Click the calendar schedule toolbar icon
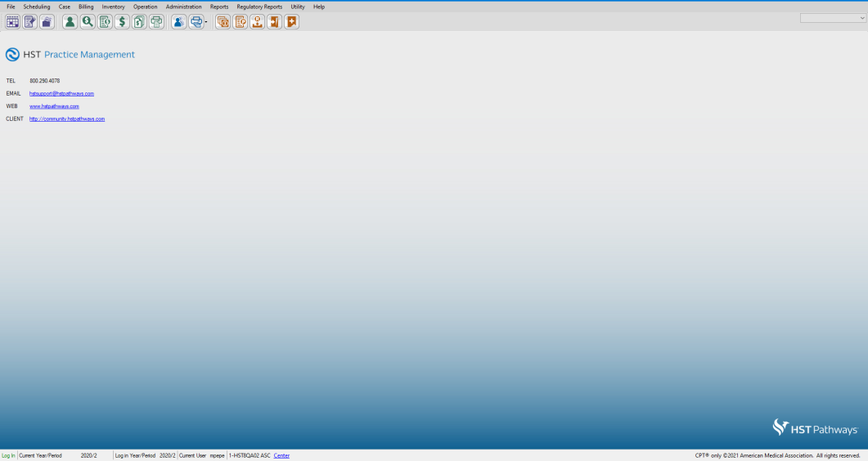 [x=13, y=22]
